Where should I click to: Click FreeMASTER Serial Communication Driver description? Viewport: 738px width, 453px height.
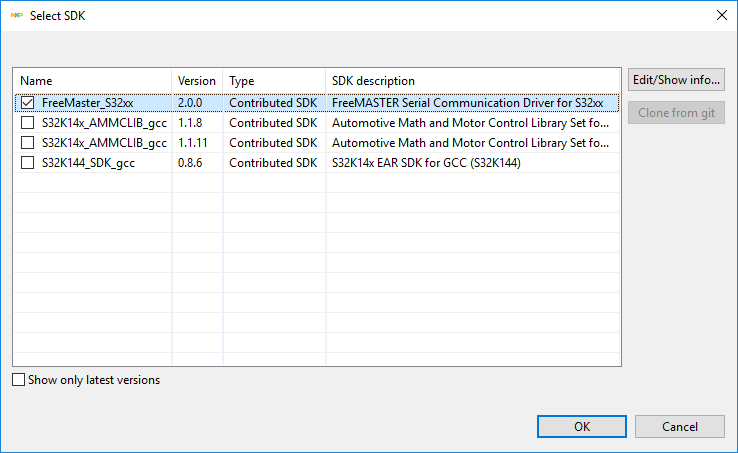click(x=467, y=103)
